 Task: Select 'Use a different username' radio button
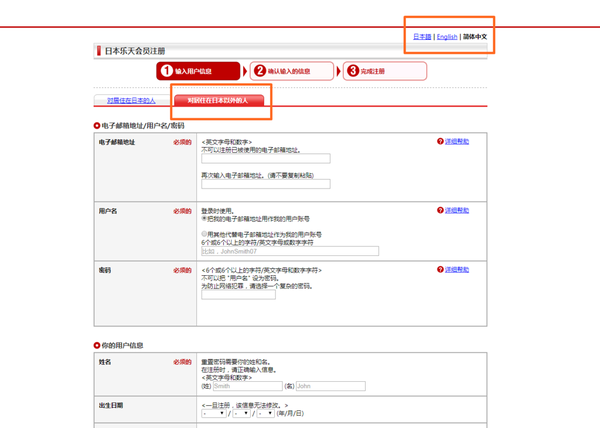[204, 232]
